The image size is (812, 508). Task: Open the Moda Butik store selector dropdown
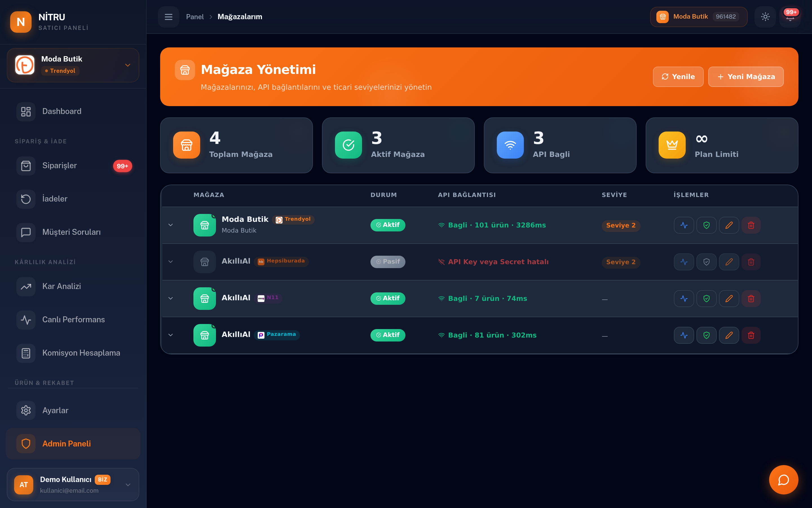coord(73,65)
